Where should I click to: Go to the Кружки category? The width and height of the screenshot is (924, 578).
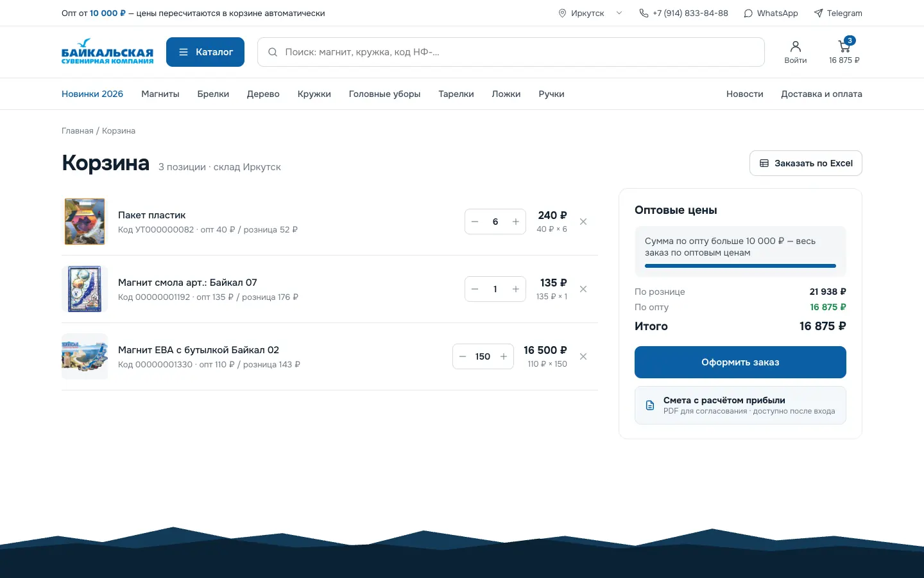pos(314,94)
